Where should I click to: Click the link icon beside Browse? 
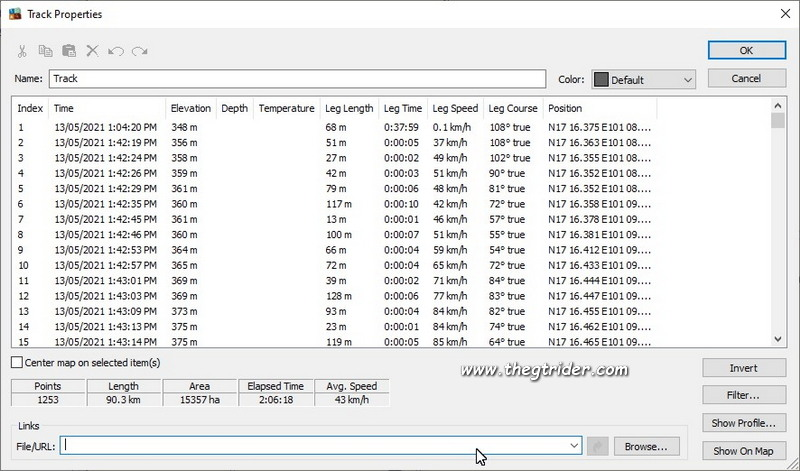[598, 446]
